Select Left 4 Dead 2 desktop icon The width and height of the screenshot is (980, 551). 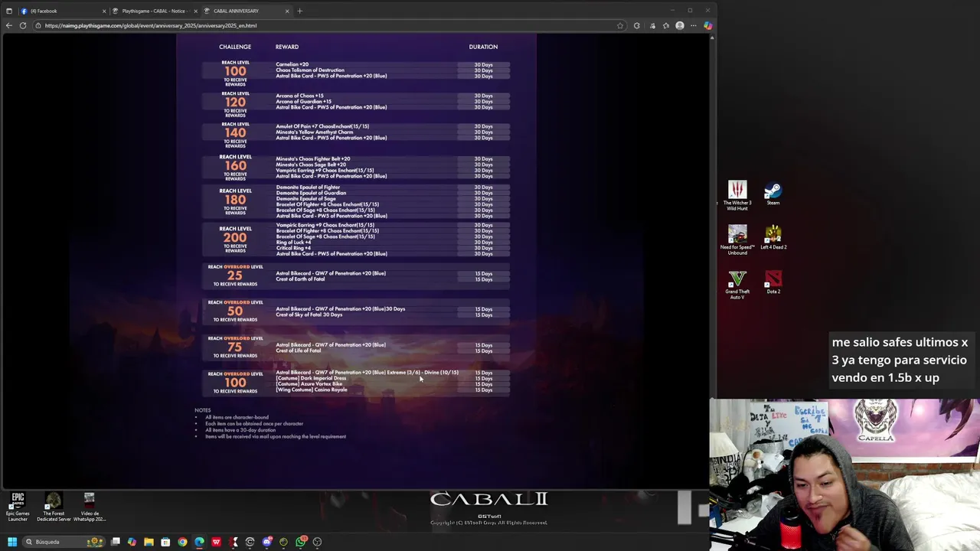[x=773, y=237]
